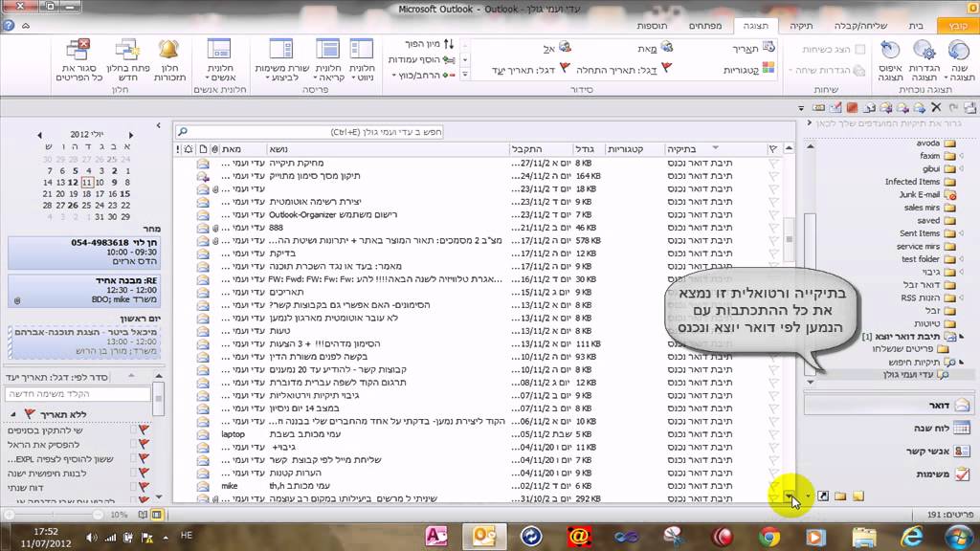Arrange by תאריך date
This screenshot has width=980, height=551.
(753, 48)
